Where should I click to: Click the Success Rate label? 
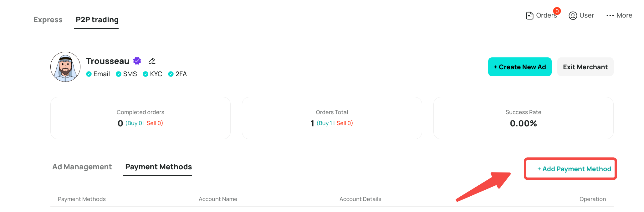[x=523, y=112]
